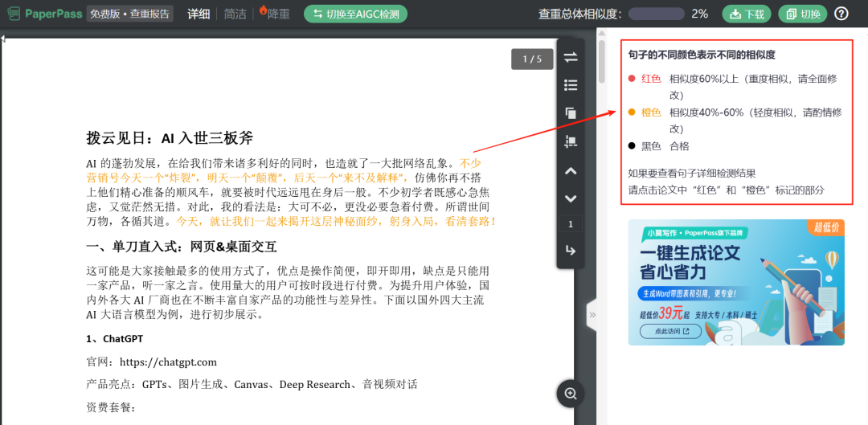868x425 pixels.
Task: Click the page number input box
Action: click(571, 224)
